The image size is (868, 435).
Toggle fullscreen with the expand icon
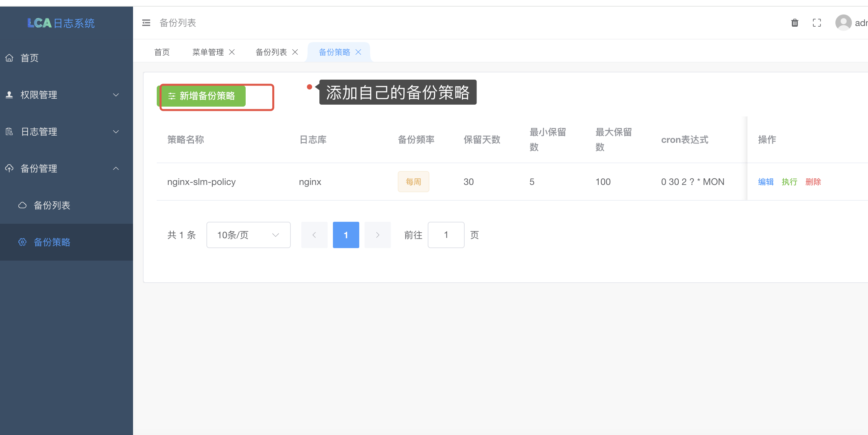pyautogui.click(x=816, y=23)
